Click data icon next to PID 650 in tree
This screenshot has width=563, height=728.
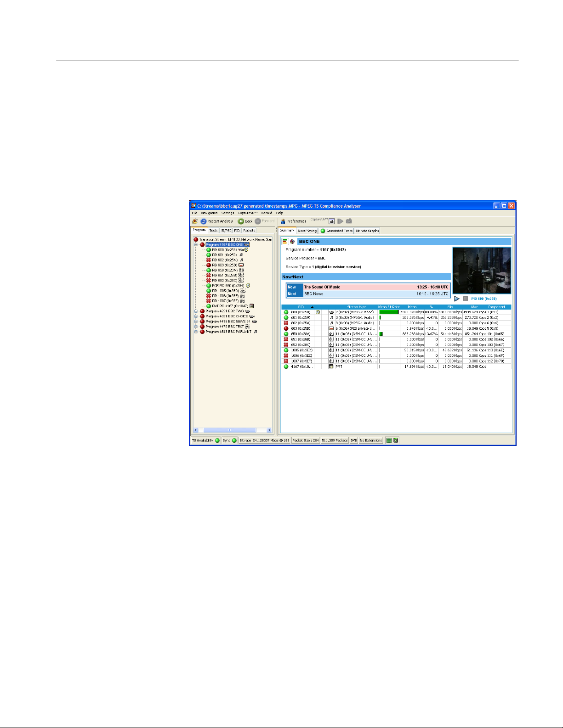coord(241,271)
